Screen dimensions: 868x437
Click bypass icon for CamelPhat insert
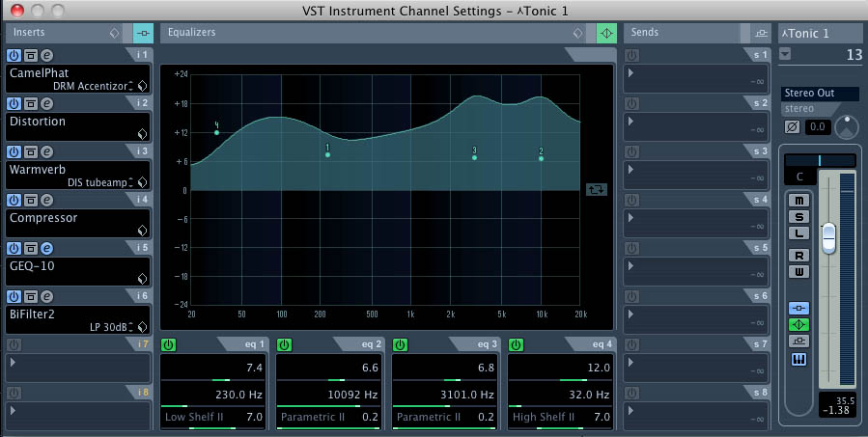click(31, 55)
